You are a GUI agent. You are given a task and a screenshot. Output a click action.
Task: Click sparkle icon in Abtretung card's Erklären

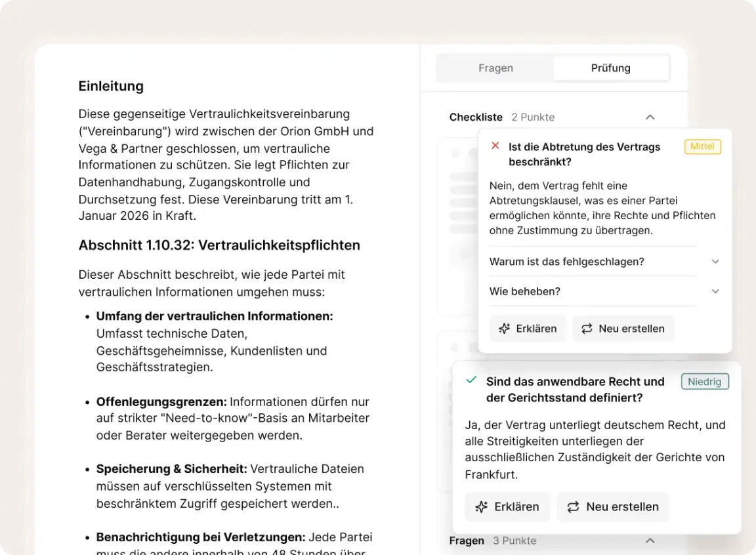504,329
